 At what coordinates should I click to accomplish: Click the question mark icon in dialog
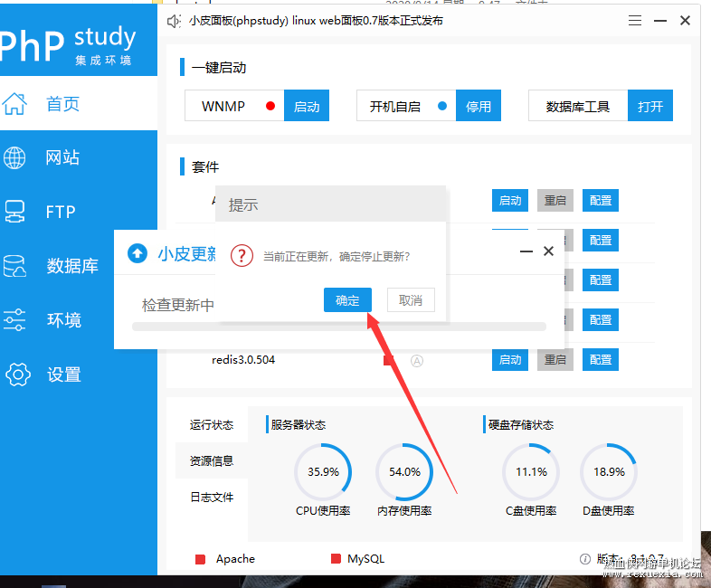[242, 256]
